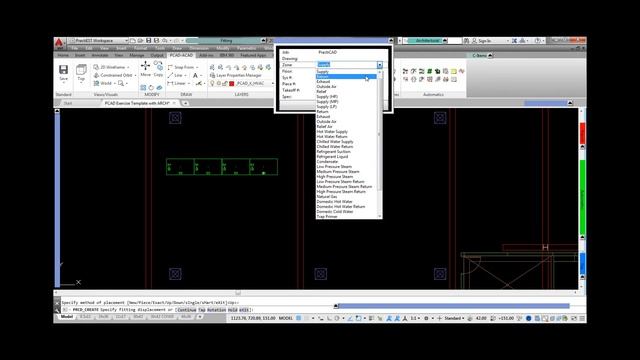
Task: Switch to the Featured Apps ribbon tab
Action: point(253,55)
